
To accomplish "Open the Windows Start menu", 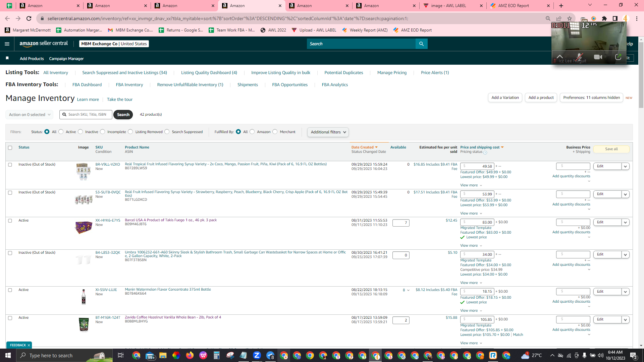I will 8,355.
